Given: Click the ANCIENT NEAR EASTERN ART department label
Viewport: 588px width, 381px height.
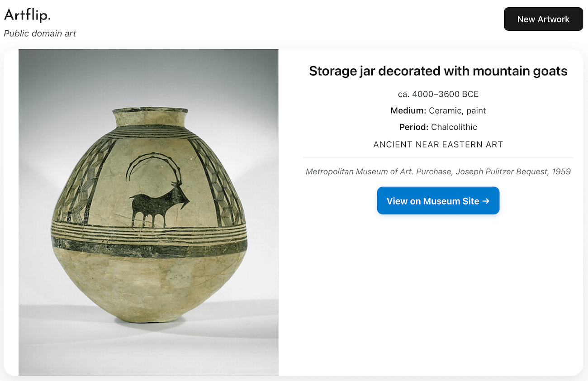Looking at the screenshot, I should pos(438,144).
